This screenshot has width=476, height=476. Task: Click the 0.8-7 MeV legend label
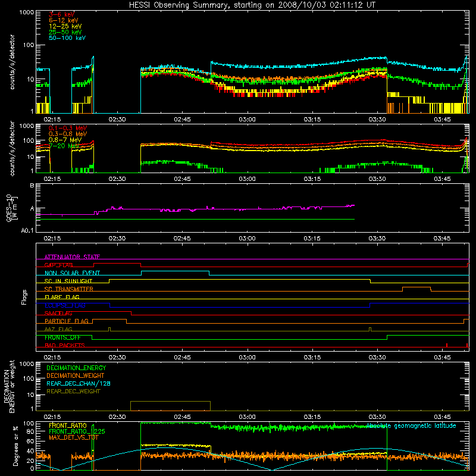[x=65, y=140]
